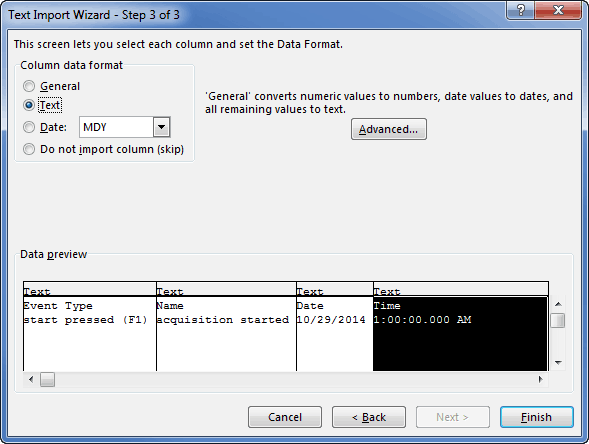
Task: Select the Name column header in preview
Action: tap(226, 290)
